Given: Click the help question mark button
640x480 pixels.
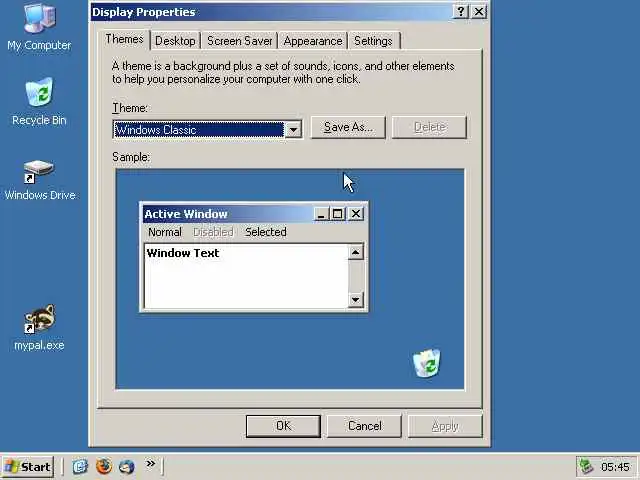Looking at the screenshot, I should 460,12.
